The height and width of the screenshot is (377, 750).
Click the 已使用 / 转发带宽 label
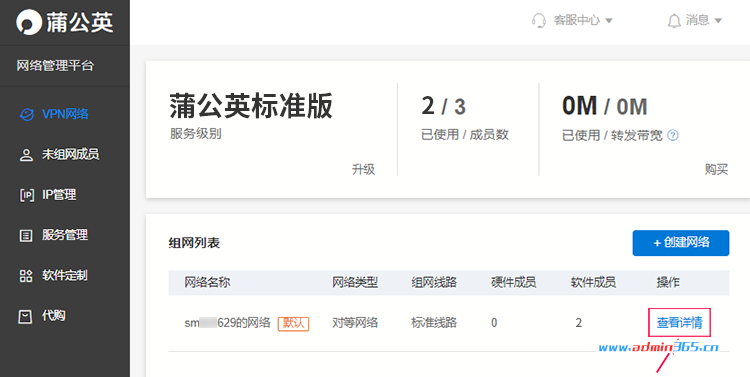coord(613,136)
